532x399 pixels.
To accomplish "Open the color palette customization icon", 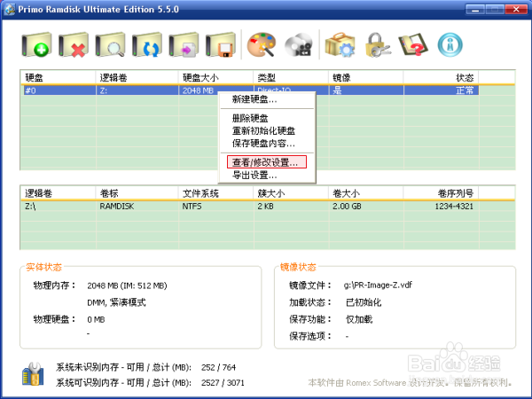I will [x=261, y=45].
